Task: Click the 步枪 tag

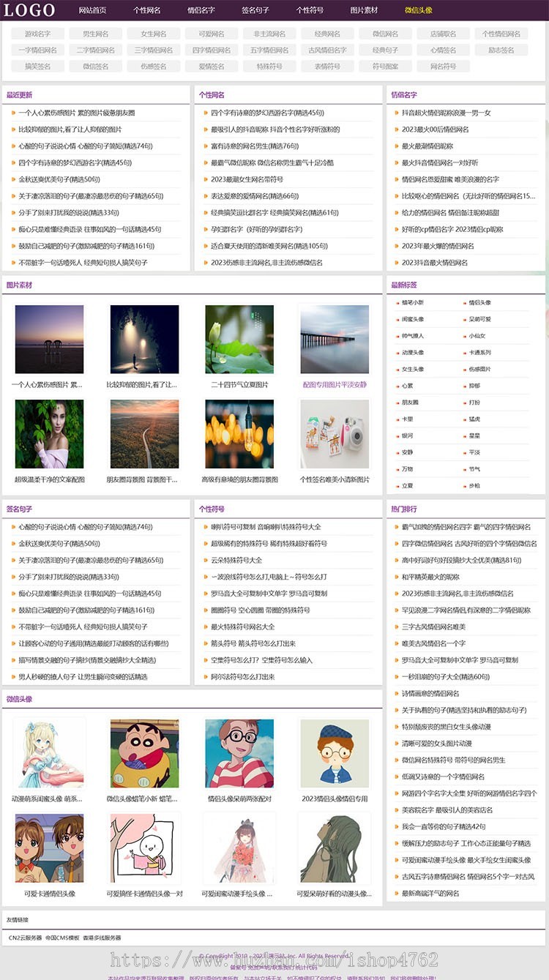Action: (x=474, y=485)
